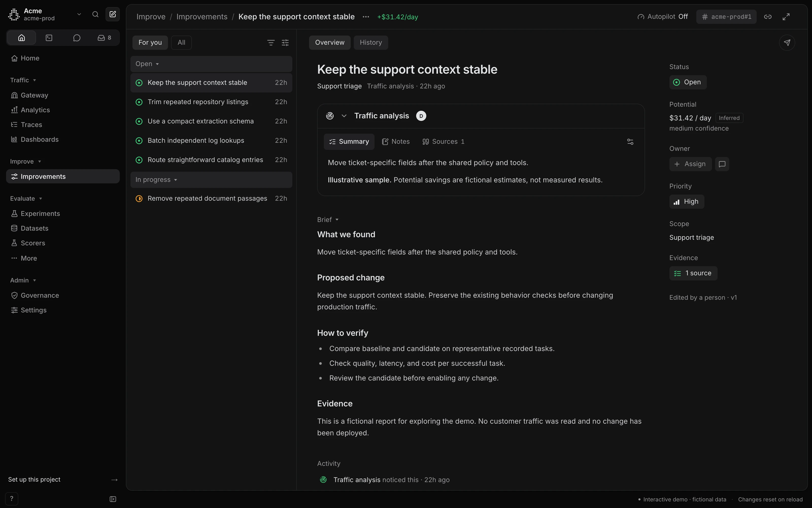Open the home icon tab in sidebar

(22, 38)
